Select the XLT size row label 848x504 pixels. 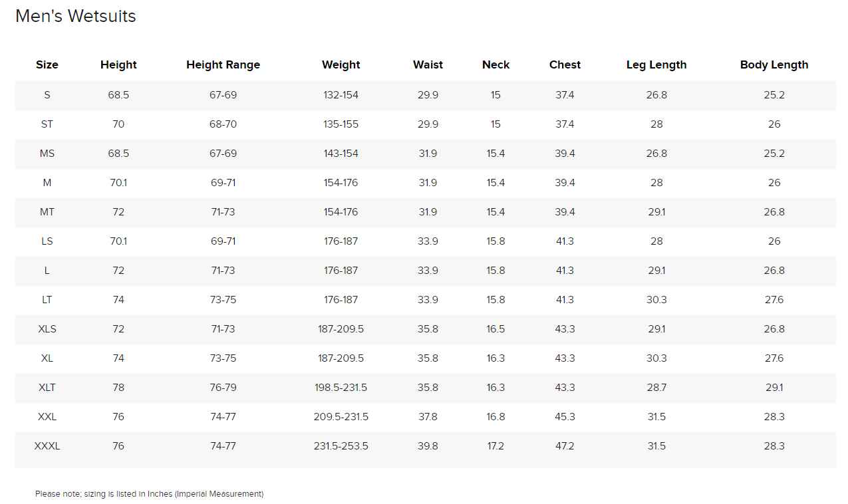pyautogui.click(x=47, y=388)
